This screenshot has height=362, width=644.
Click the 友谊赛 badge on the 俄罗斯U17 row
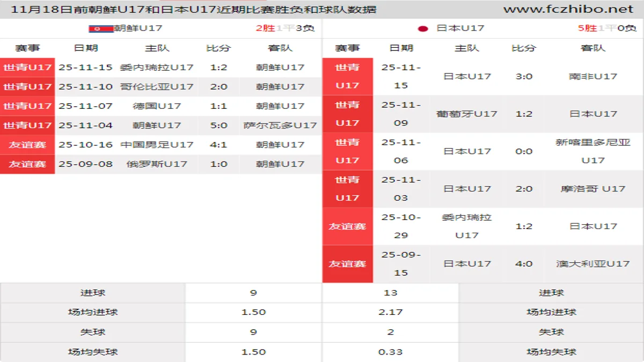(x=27, y=164)
